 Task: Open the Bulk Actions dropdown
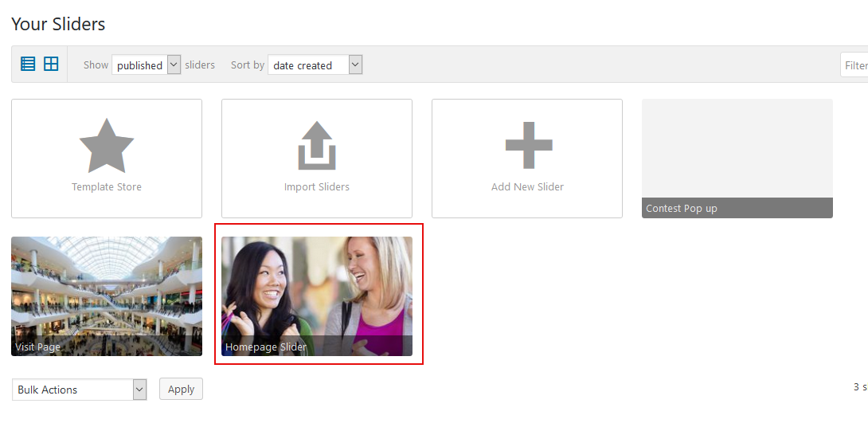80,390
